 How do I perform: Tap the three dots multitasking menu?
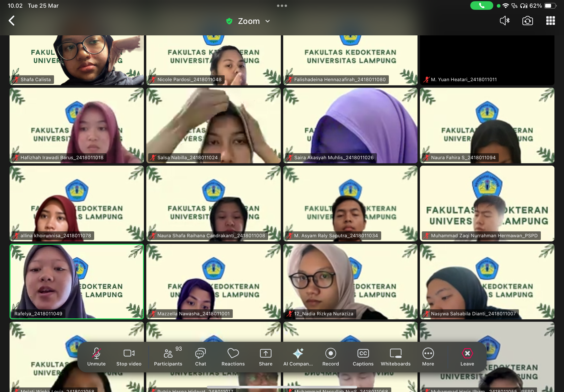pyautogui.click(x=282, y=6)
